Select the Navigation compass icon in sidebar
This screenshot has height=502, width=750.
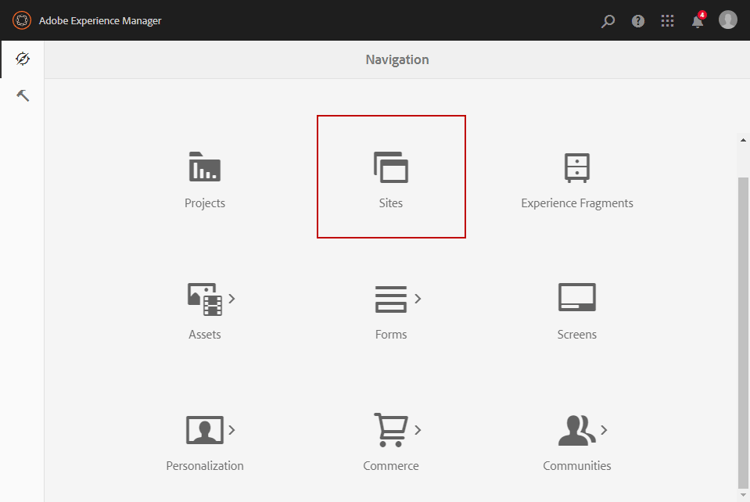point(22,59)
